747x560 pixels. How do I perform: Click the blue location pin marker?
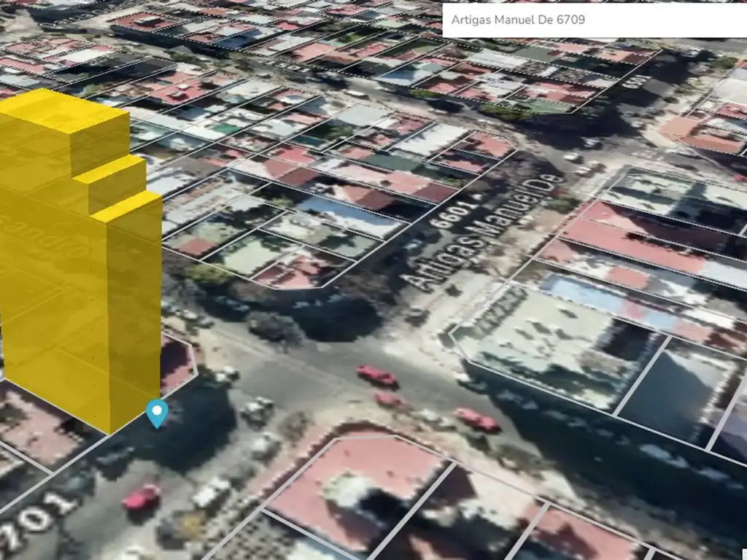click(x=157, y=412)
